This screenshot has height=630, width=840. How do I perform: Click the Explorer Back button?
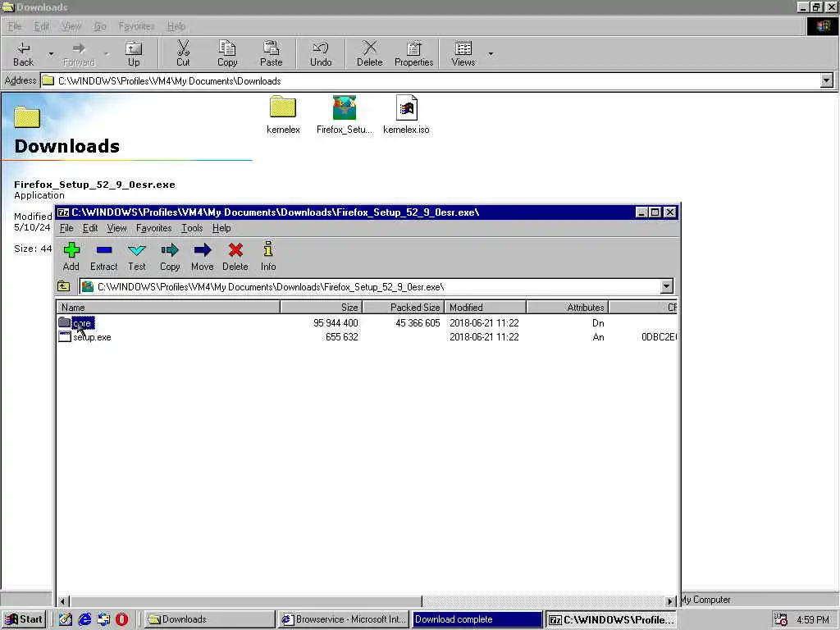(x=24, y=54)
